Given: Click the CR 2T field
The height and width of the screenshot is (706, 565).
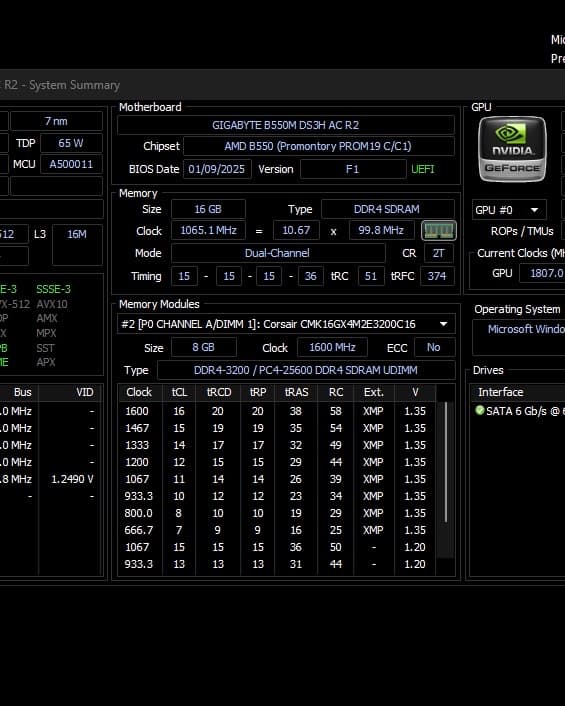Looking at the screenshot, I should 438,253.
